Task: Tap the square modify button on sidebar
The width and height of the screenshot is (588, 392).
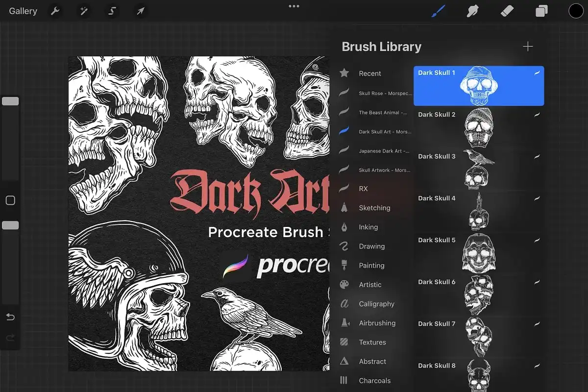Action: (10, 200)
